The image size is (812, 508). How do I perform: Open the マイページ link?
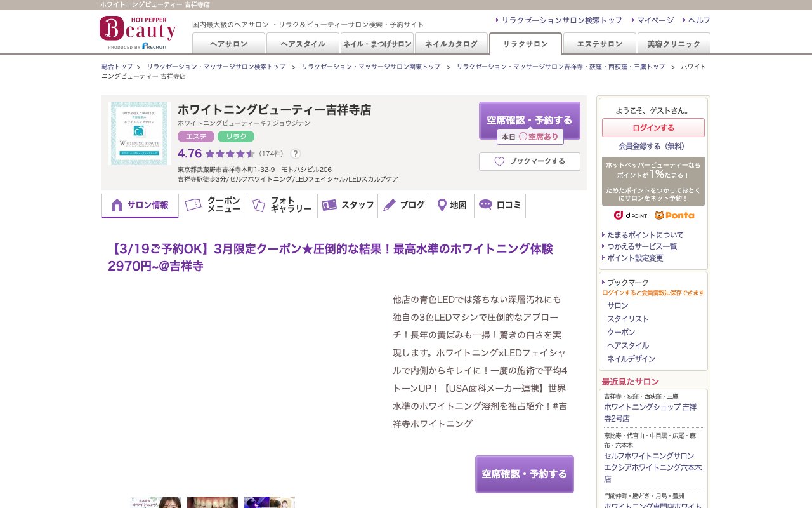point(654,20)
